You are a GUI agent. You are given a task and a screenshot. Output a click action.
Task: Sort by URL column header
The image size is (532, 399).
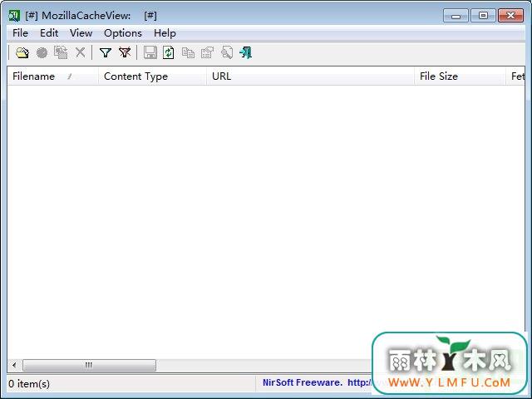(x=310, y=76)
